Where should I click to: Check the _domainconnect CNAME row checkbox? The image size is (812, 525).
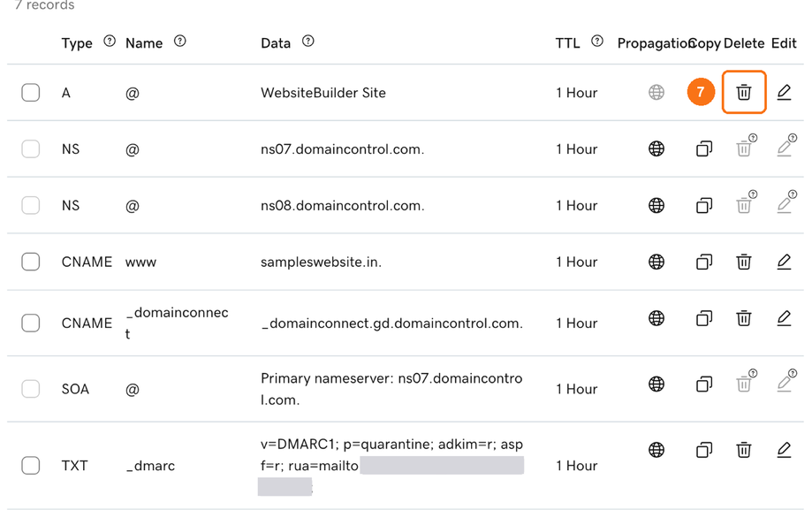(31, 323)
